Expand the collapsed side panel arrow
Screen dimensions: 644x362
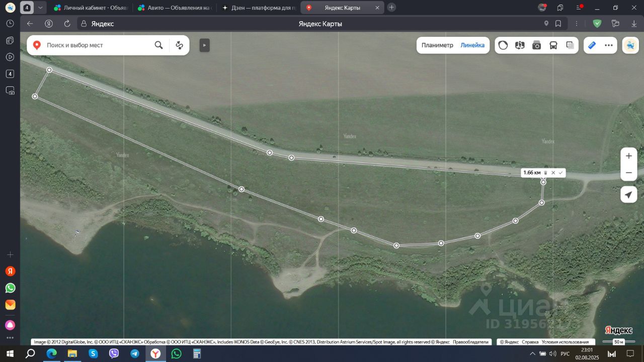(204, 45)
